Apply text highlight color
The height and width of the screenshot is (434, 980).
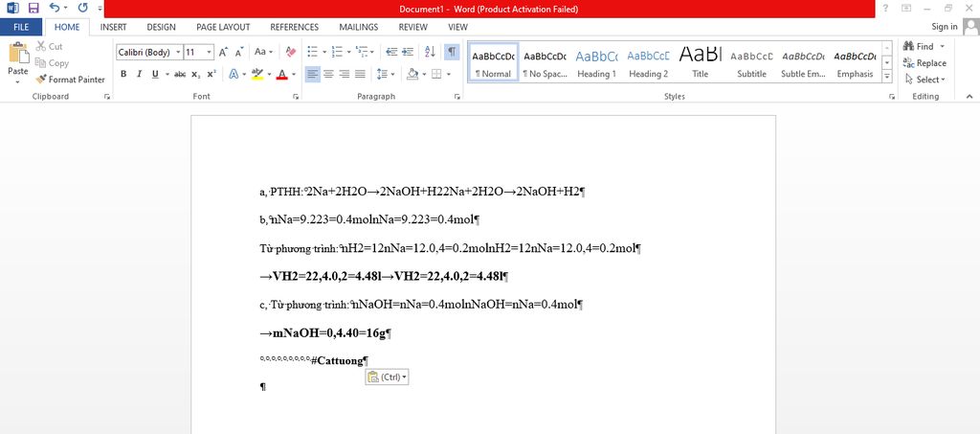pos(256,75)
